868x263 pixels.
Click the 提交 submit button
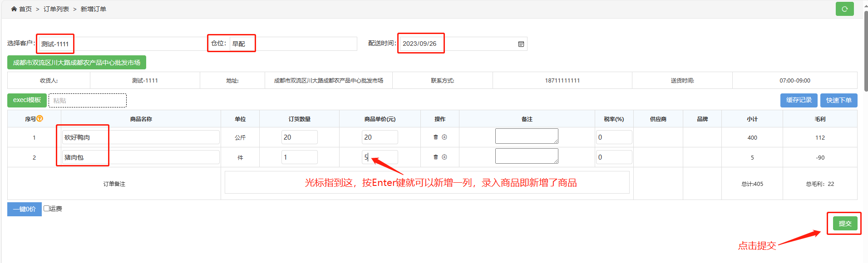(x=844, y=224)
